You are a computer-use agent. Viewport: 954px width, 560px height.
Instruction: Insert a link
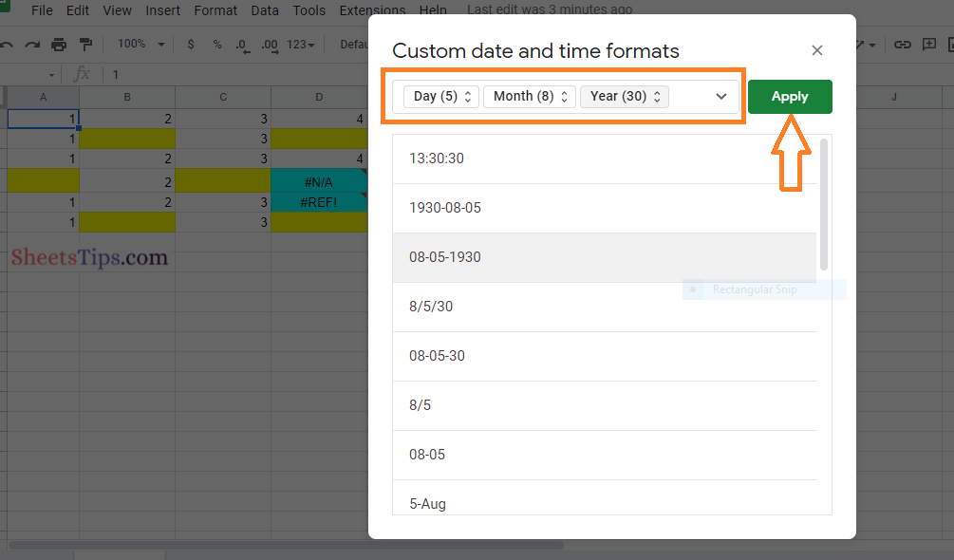pyautogui.click(x=903, y=44)
